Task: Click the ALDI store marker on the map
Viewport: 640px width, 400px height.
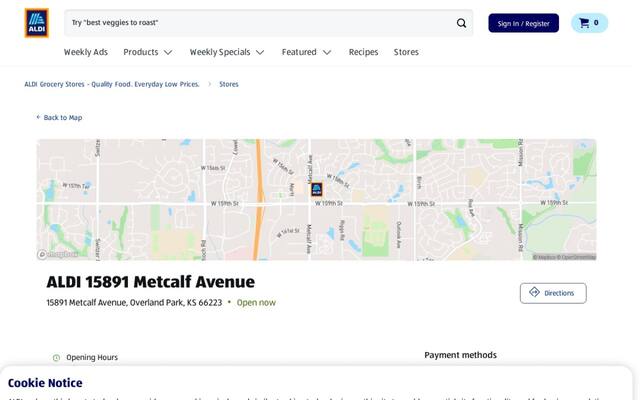Action: coord(317,189)
